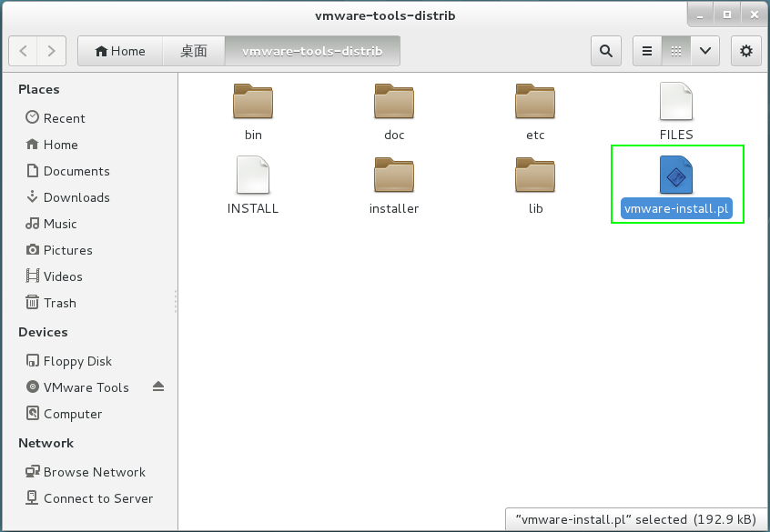The height and width of the screenshot is (532, 770).
Task: Open the doc folder
Action: [x=394, y=101]
